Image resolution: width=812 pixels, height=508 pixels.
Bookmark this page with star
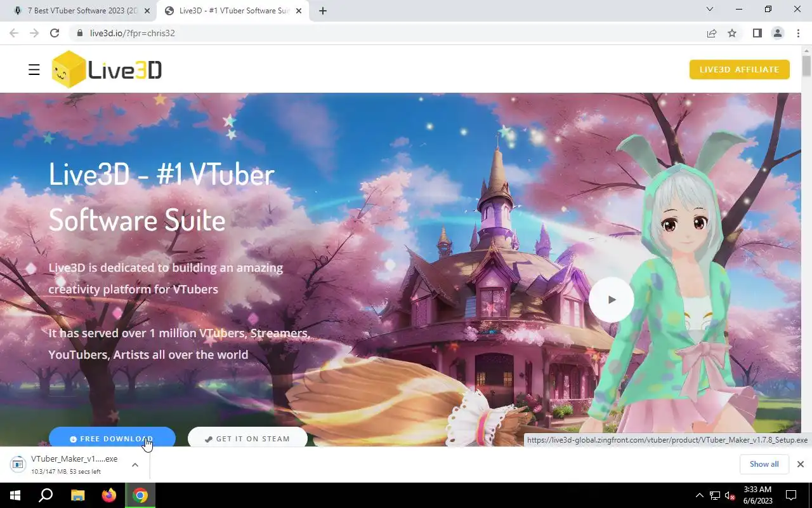pyautogui.click(x=732, y=33)
